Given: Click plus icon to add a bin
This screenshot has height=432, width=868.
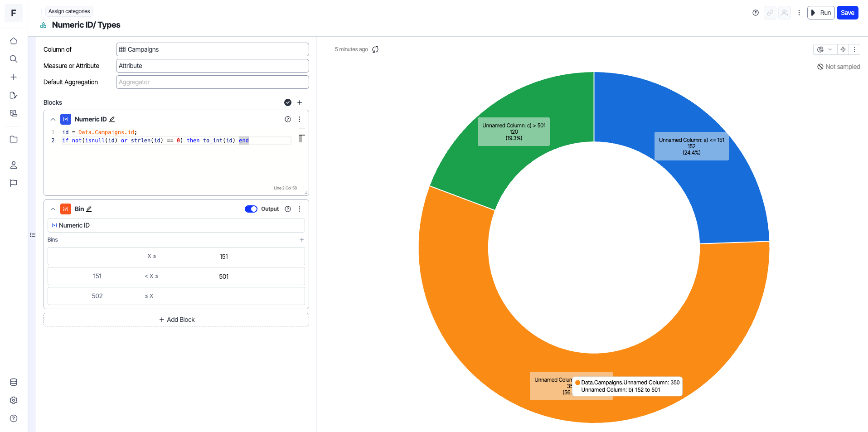Looking at the screenshot, I should 302,240.
